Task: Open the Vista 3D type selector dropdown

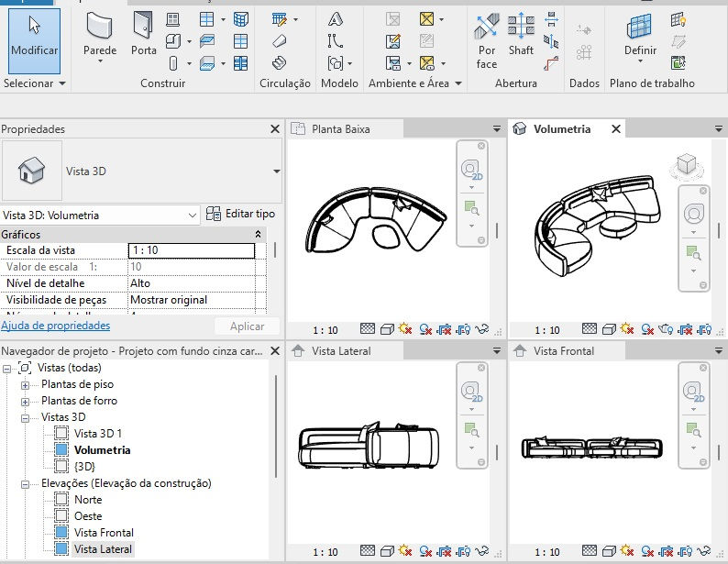Action: 276,171
